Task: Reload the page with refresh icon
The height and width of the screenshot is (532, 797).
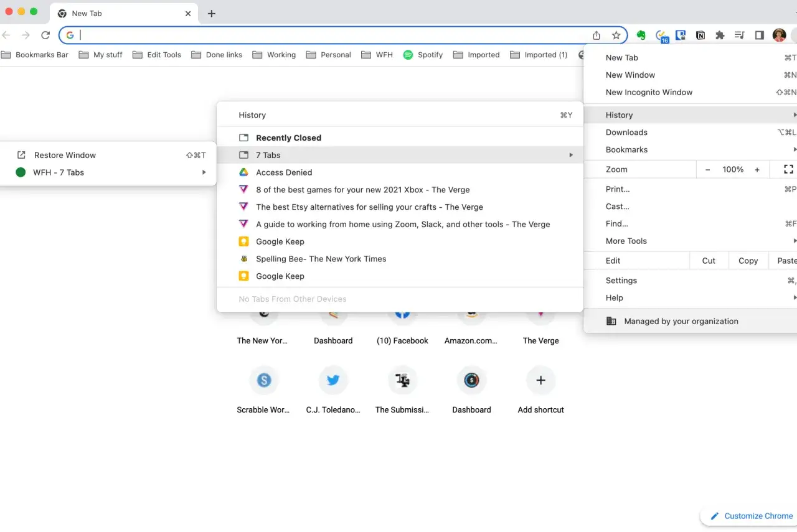Action: pyautogui.click(x=45, y=35)
